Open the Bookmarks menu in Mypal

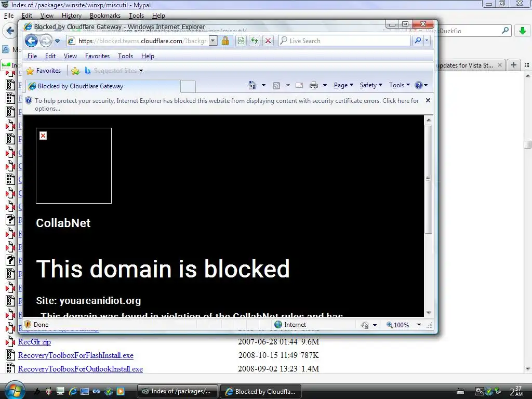[x=105, y=16]
